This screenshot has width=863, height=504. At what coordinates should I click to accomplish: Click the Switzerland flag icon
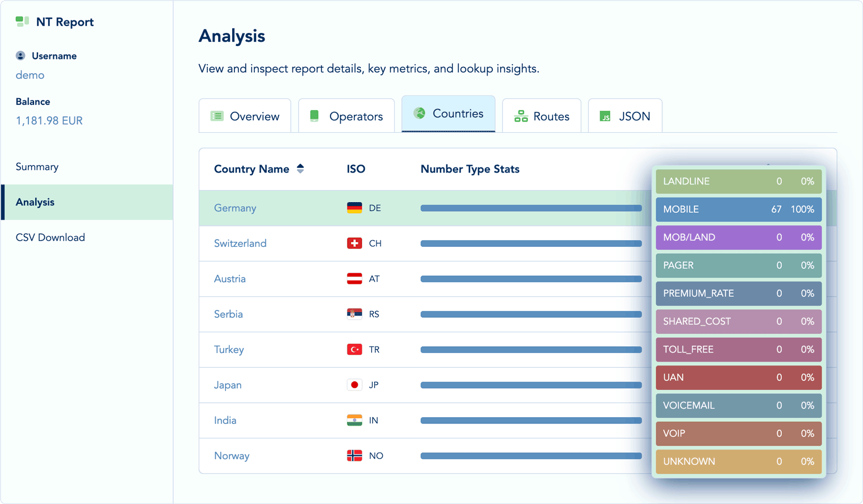click(x=354, y=243)
